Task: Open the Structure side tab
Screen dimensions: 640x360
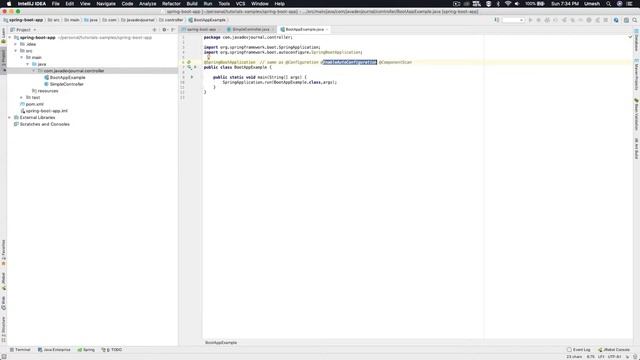Action: (x=4, y=329)
